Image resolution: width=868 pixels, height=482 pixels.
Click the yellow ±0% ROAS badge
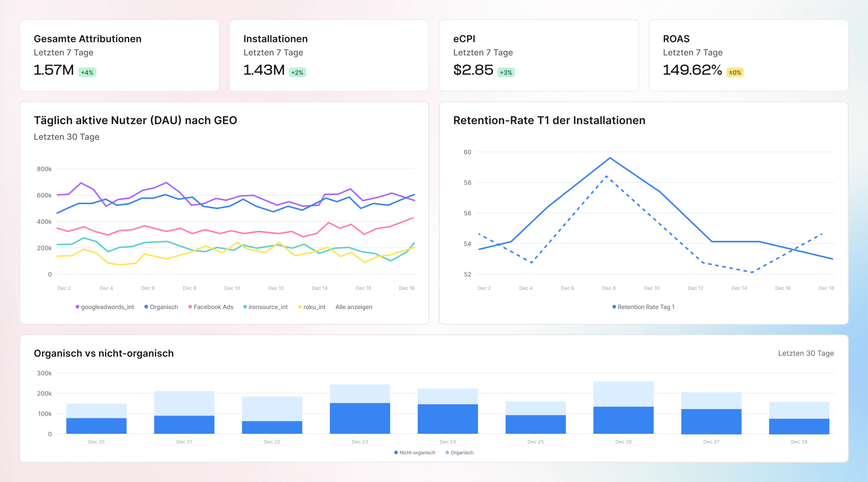click(x=735, y=73)
